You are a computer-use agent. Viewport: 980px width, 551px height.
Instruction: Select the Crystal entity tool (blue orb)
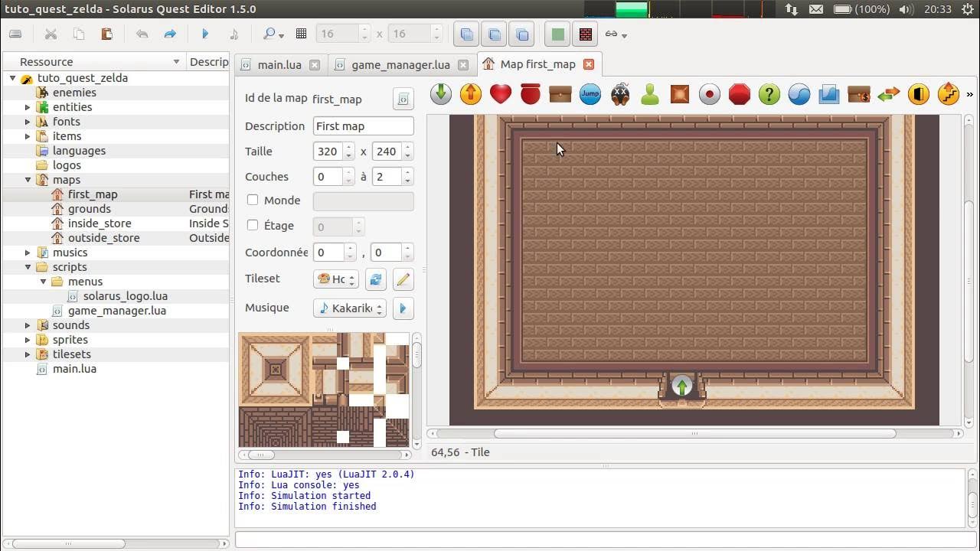point(799,94)
